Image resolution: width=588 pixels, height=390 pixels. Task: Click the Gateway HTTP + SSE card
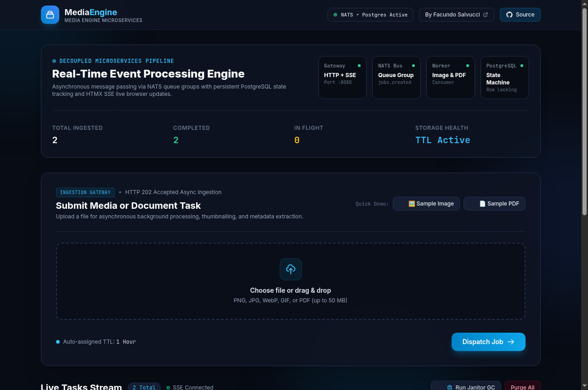(342, 78)
